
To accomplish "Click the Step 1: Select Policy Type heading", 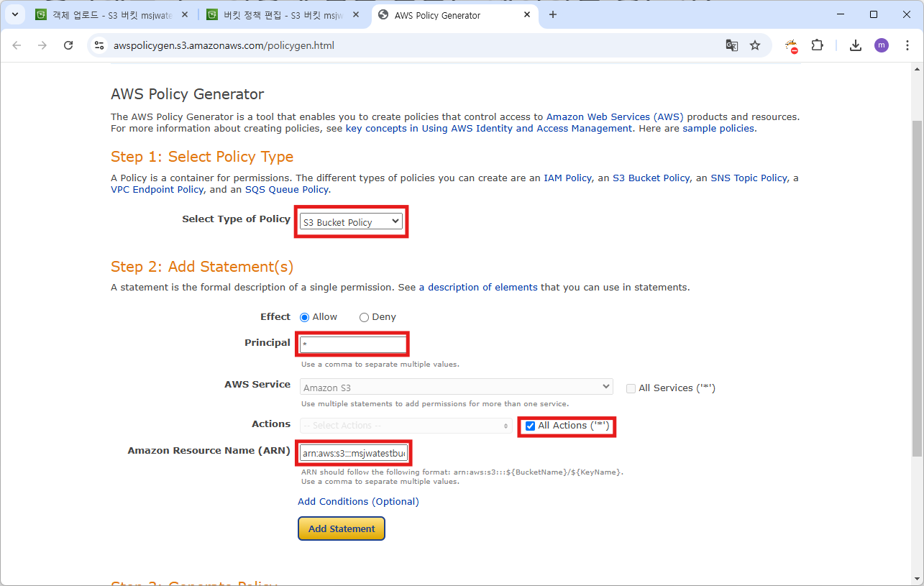I will coord(202,157).
